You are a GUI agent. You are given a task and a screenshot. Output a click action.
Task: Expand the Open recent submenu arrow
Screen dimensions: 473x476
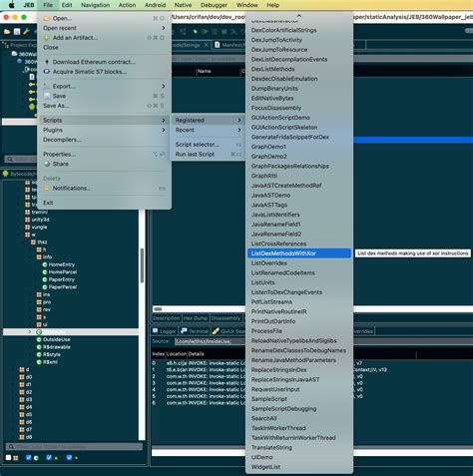(x=164, y=28)
